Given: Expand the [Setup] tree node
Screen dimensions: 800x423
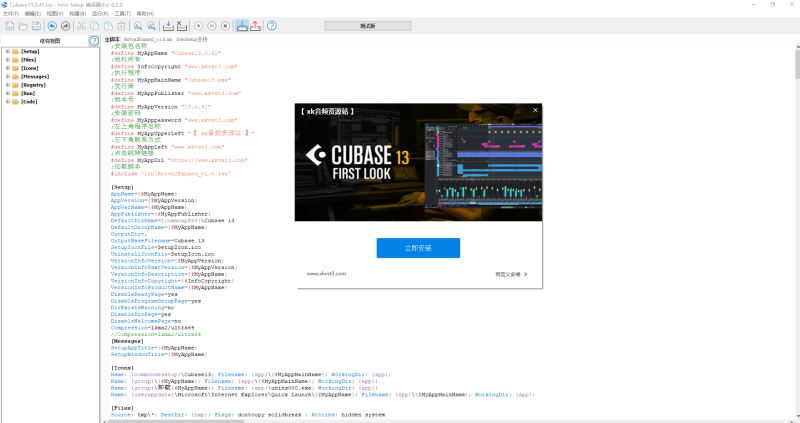Looking at the screenshot, I should (8, 52).
